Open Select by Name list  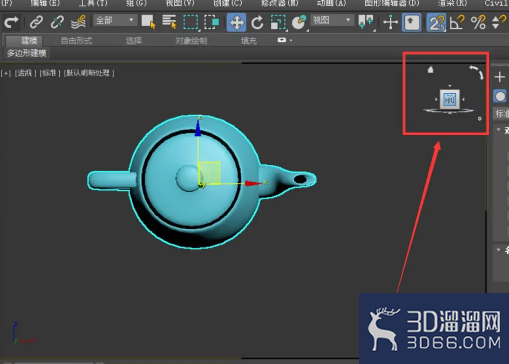click(x=169, y=22)
